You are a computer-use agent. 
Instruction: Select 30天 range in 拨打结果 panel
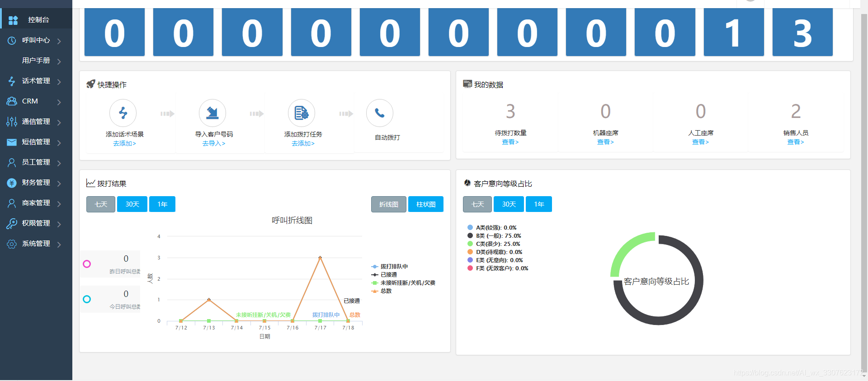132,204
